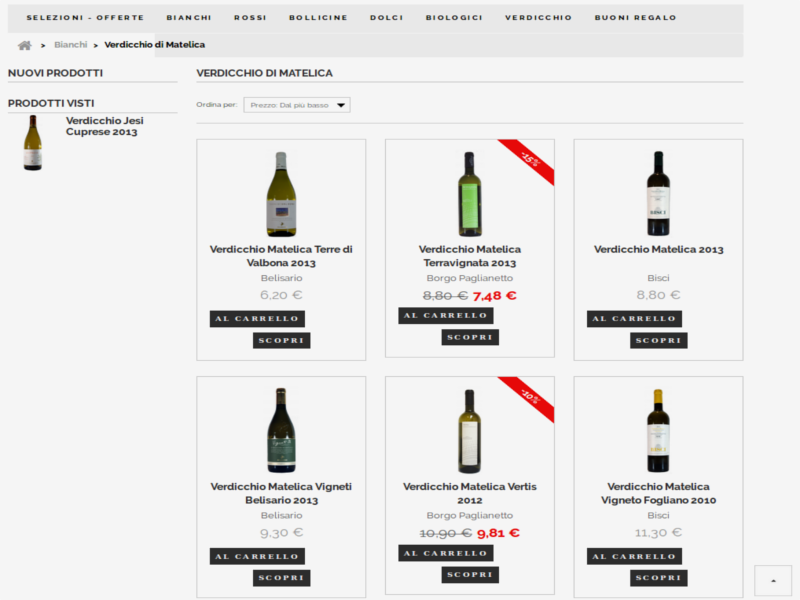Image resolution: width=800 pixels, height=600 pixels.
Task: Open Terravignata 2013 bottle image
Action: [x=470, y=194]
